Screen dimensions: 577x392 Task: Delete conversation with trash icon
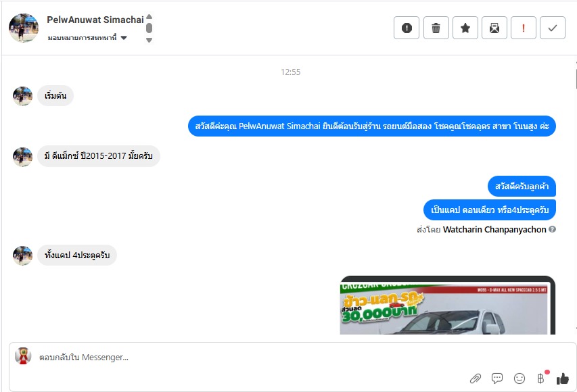tap(436, 28)
